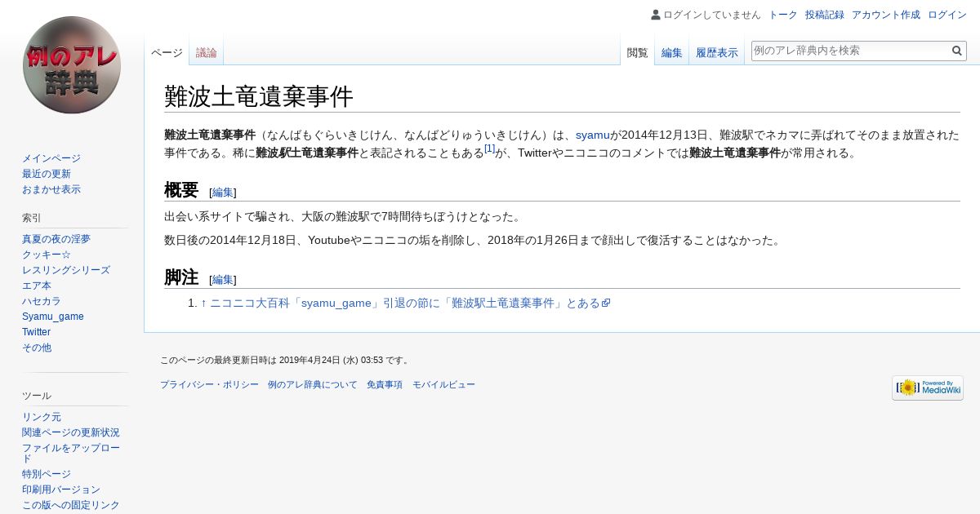Click the 例のアレ辞典 site logo

pos(72,65)
